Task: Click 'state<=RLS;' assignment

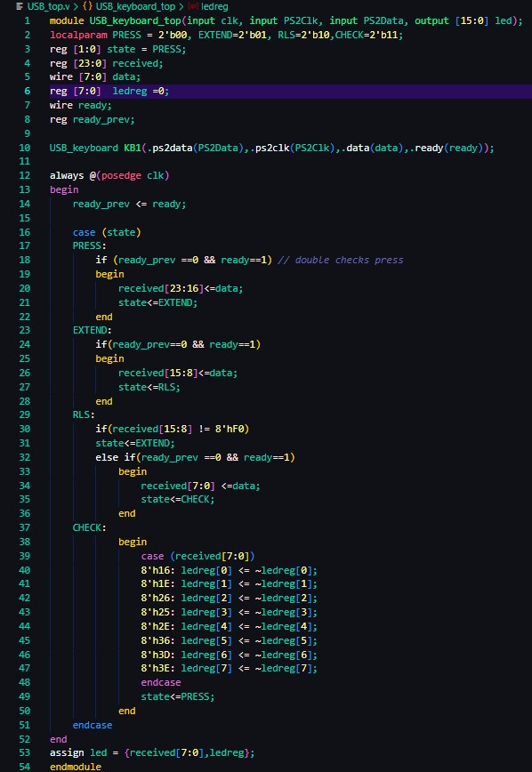Action: (149, 387)
